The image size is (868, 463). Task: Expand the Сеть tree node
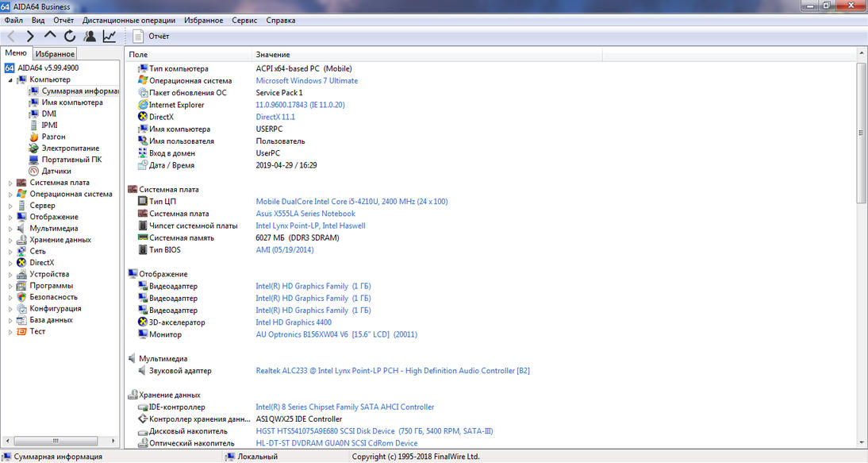tap(10, 252)
